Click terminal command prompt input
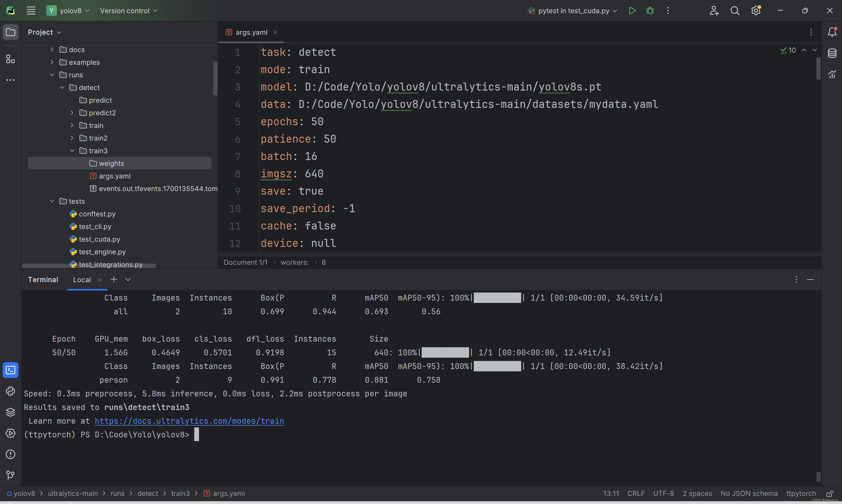 click(197, 434)
